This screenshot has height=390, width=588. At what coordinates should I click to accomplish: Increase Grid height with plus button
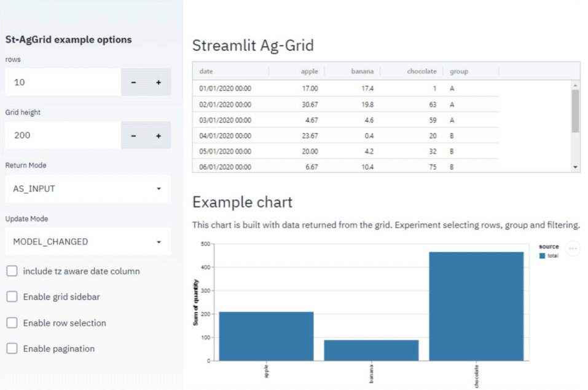[x=158, y=136]
